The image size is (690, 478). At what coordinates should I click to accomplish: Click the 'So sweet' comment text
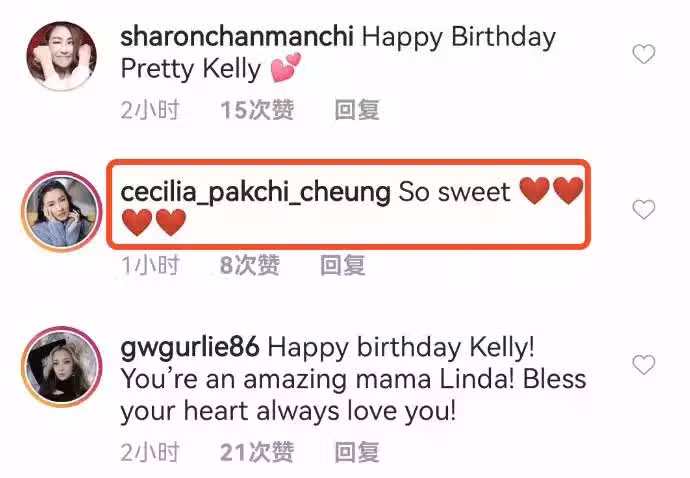pos(454,193)
